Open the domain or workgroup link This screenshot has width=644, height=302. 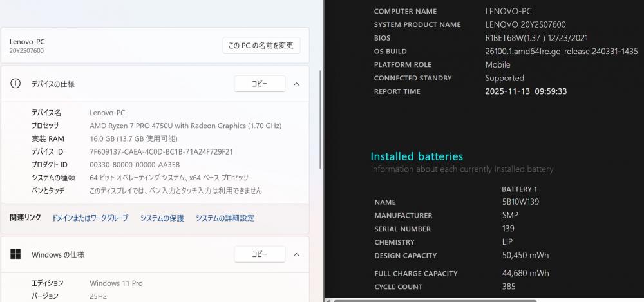[x=90, y=218]
